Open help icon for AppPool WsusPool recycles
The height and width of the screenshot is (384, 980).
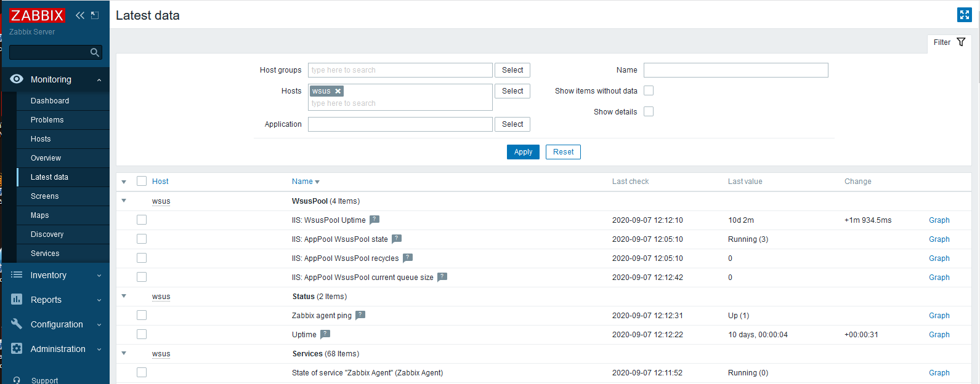coord(408,258)
